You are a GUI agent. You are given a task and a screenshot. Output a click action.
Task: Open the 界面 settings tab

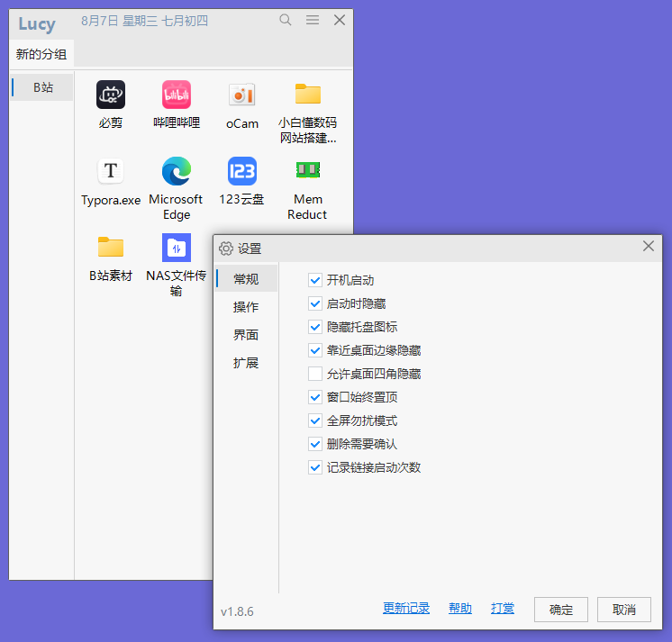246,335
